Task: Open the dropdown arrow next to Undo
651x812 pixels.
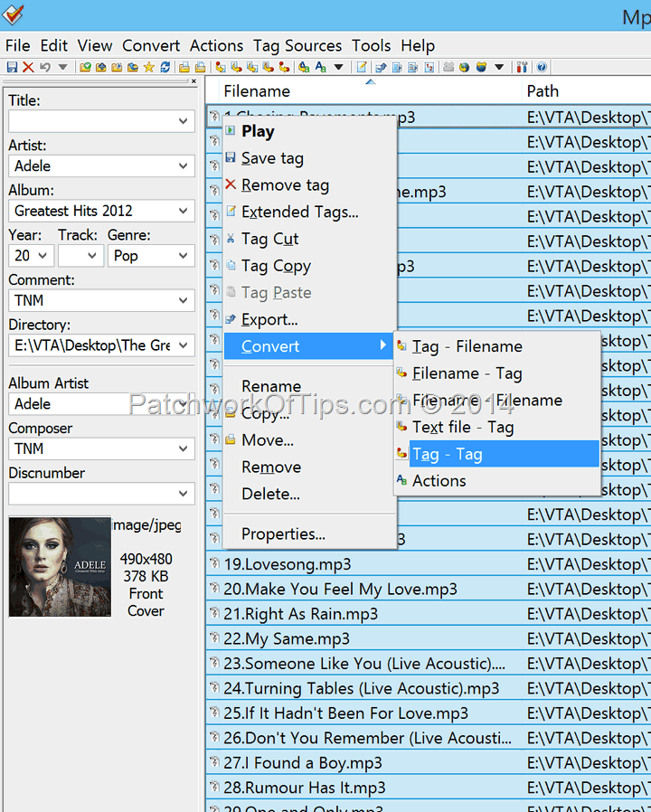Action: (x=62, y=67)
